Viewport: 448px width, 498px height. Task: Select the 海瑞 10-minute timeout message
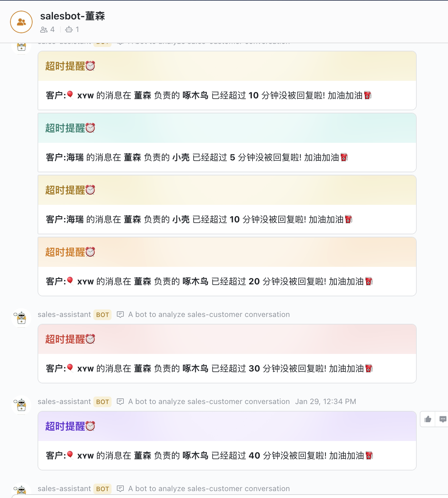tap(199, 219)
